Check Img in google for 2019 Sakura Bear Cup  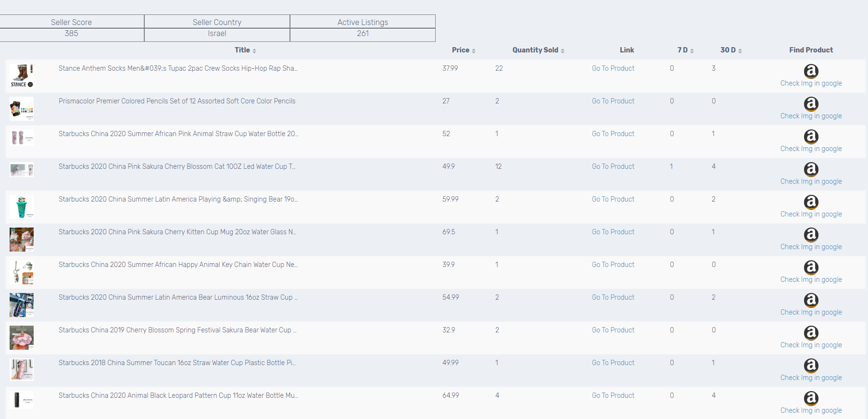pyautogui.click(x=811, y=345)
